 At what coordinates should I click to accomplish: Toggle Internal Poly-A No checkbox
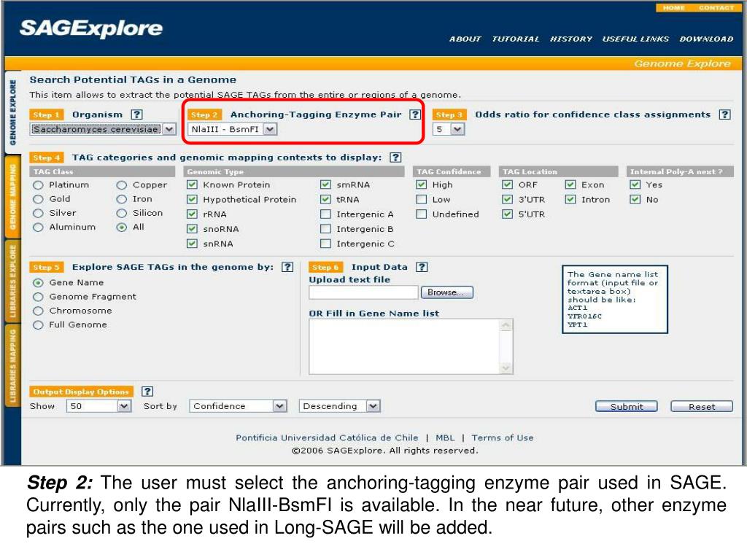point(635,200)
